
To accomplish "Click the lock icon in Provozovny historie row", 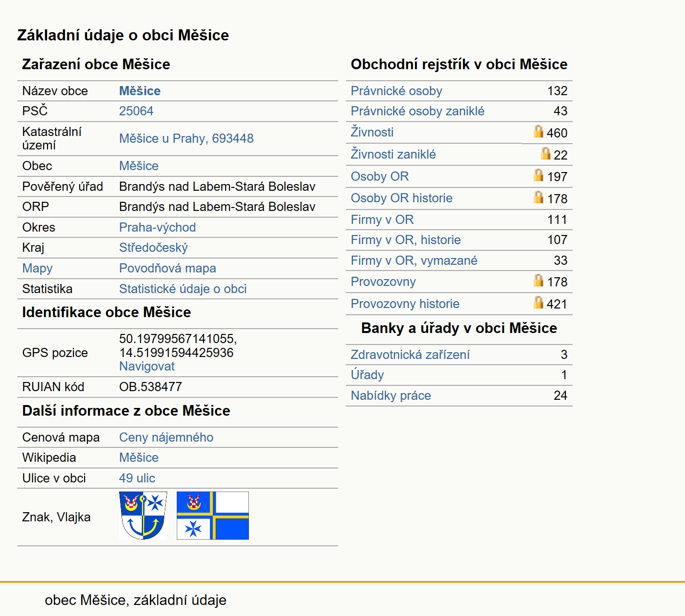I will click(538, 302).
